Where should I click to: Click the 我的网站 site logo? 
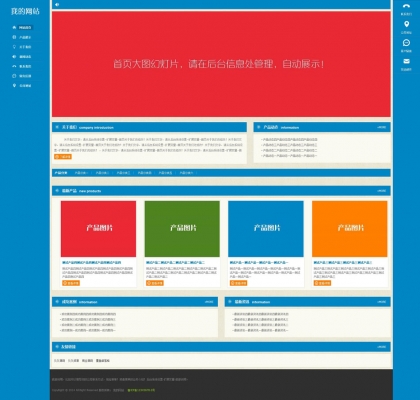coord(25,11)
